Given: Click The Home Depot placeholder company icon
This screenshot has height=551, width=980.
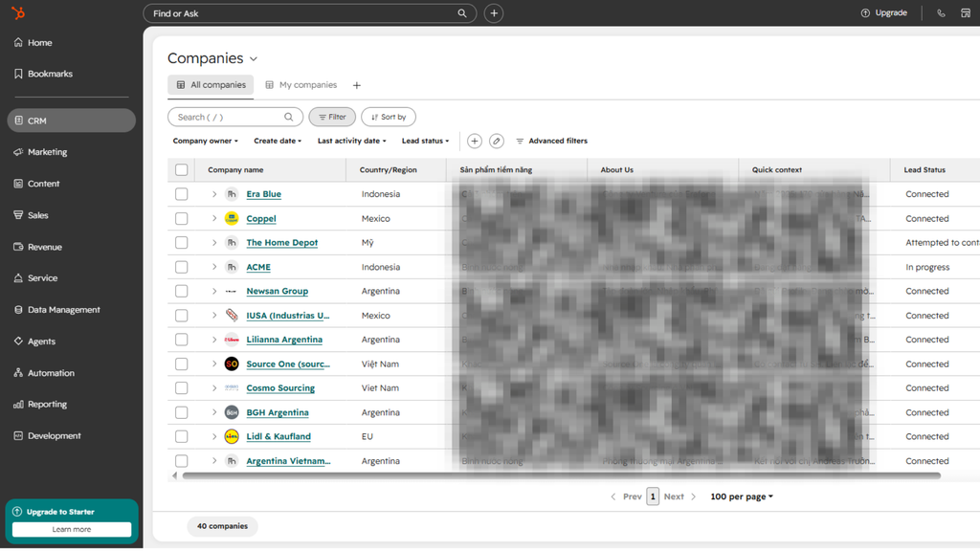Looking at the screenshot, I should click(x=232, y=242).
